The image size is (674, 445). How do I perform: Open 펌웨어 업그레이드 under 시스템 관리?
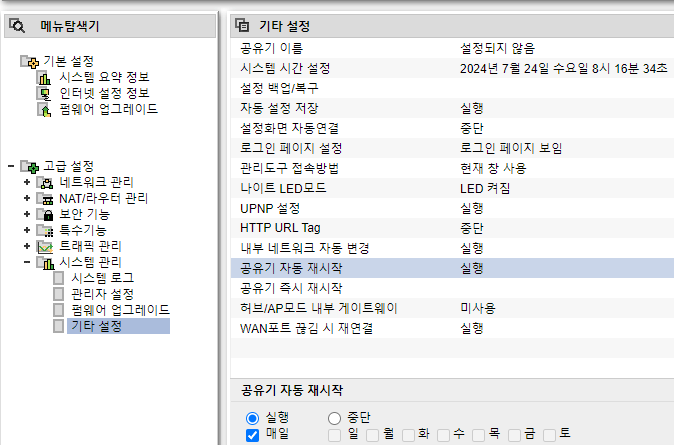[x=120, y=310]
